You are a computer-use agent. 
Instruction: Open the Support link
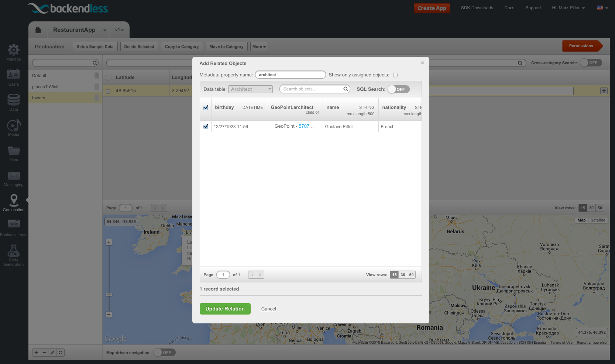click(533, 8)
